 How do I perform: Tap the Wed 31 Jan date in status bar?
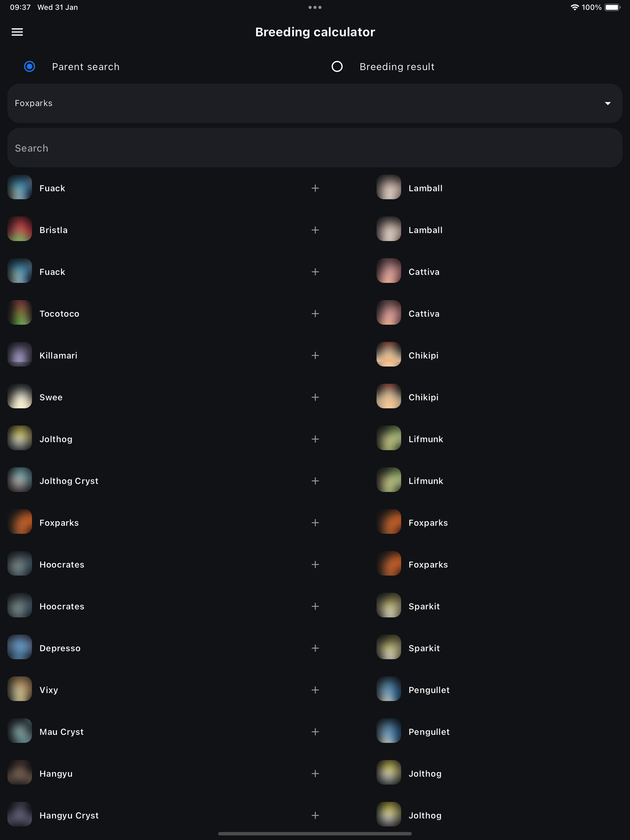point(58,7)
